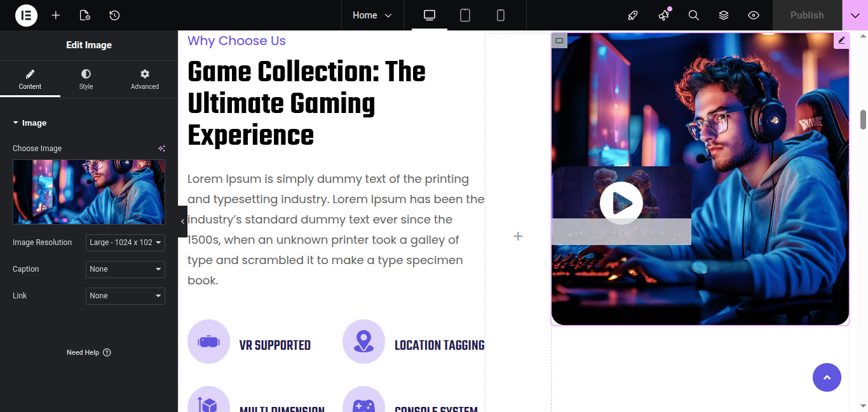Open Page Settings document icon
This screenshot has width=868, height=412.
(85, 15)
